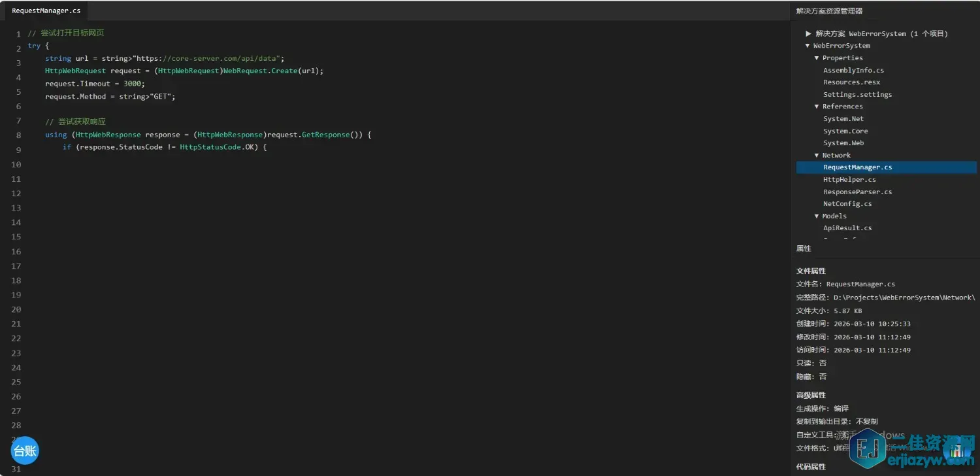Click the 解决方案资源管理器 panel header
The height and width of the screenshot is (476, 980).
(829, 10)
